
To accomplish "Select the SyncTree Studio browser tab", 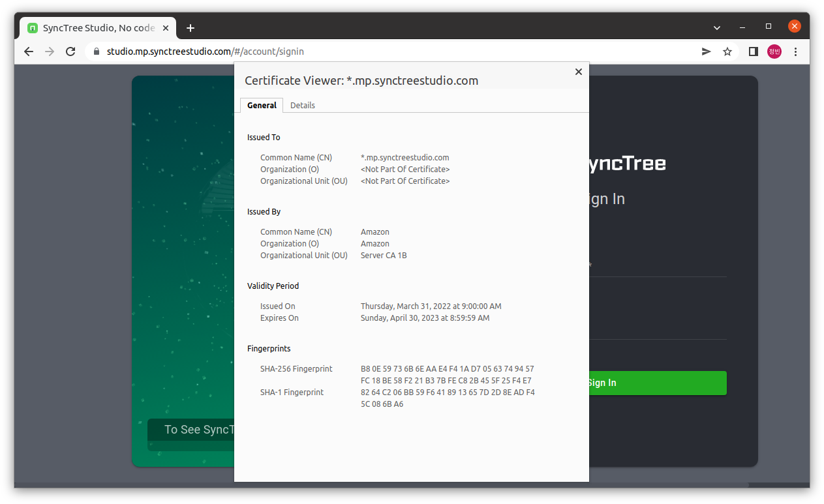I will pos(98,28).
